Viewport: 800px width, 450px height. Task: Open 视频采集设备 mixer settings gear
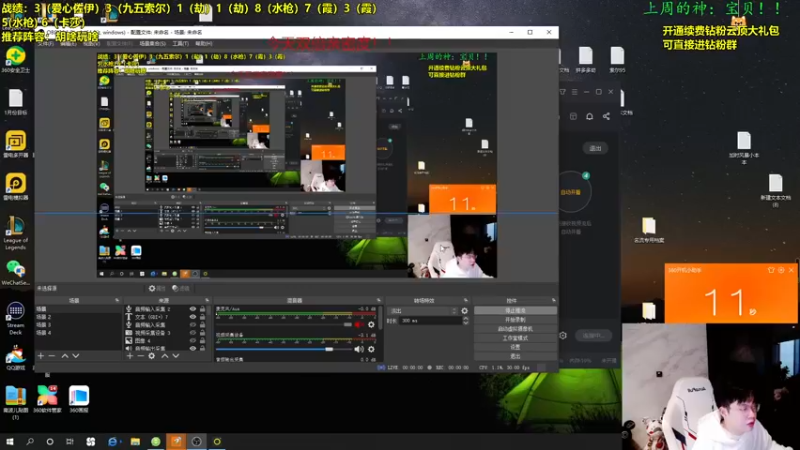click(x=371, y=349)
